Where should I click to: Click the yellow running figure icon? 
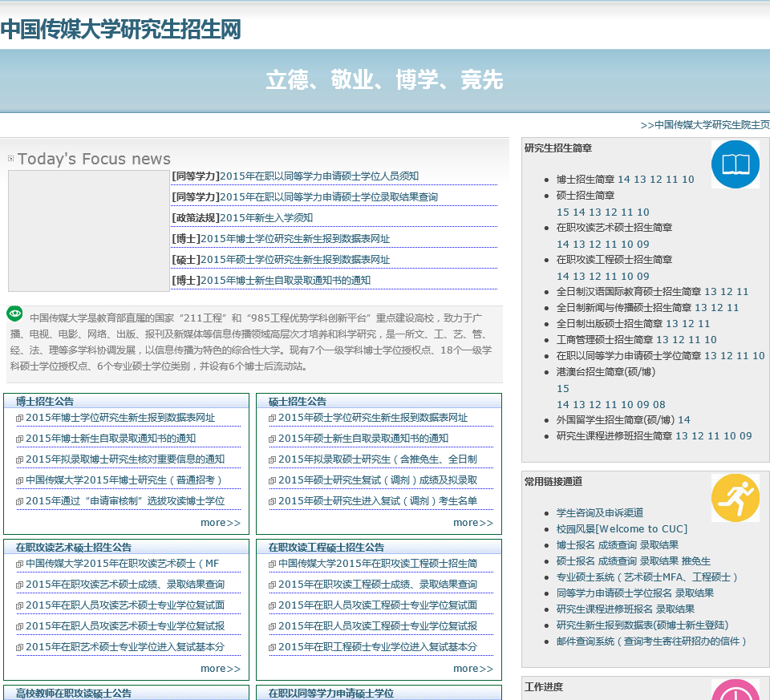tap(735, 498)
